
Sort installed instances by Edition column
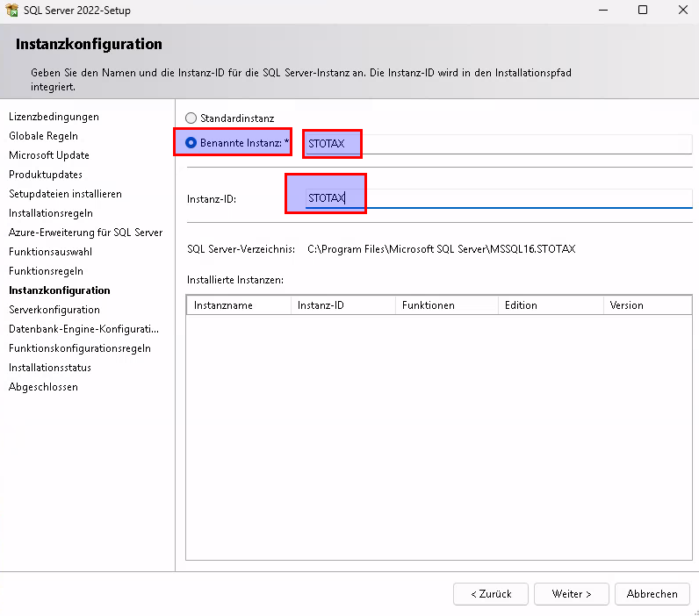(x=550, y=305)
